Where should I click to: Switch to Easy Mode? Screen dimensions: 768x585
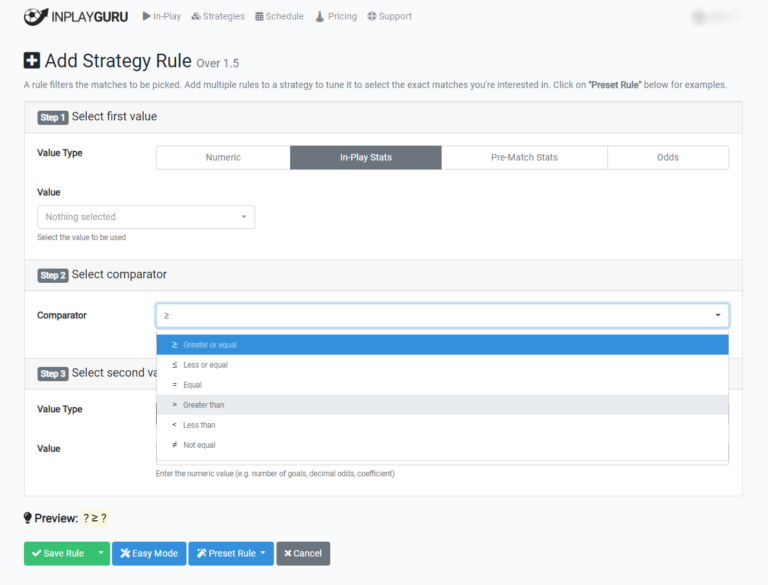click(x=149, y=553)
